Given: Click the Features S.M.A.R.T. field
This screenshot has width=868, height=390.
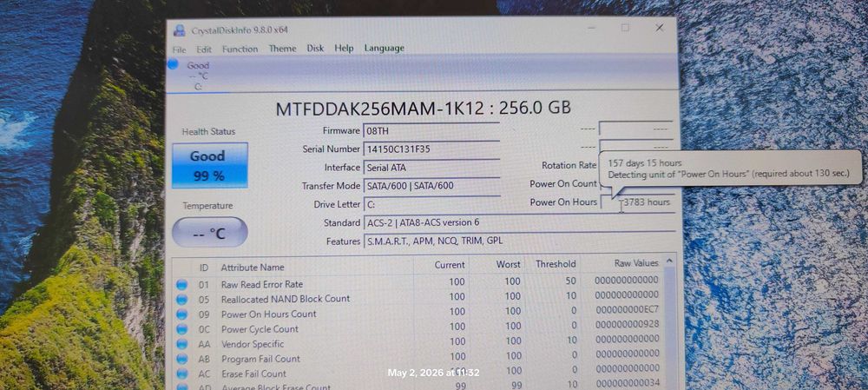Looking at the screenshot, I should (519, 241).
